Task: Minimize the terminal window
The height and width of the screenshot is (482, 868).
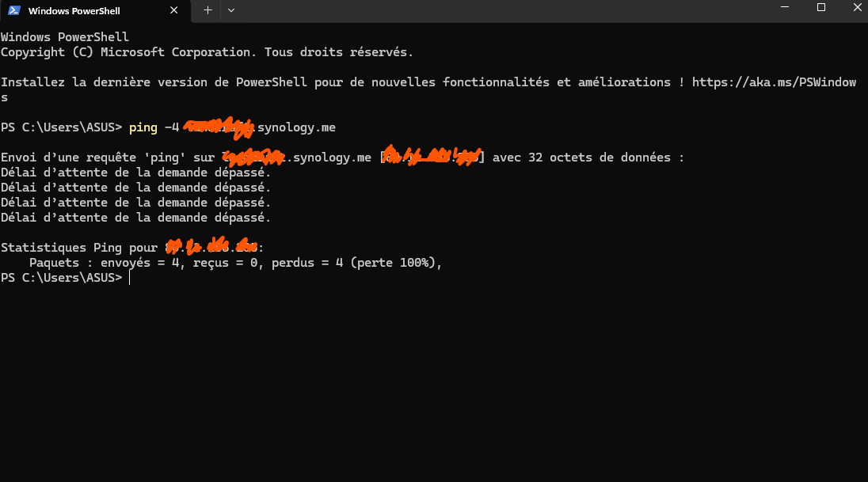Action: 784,7
